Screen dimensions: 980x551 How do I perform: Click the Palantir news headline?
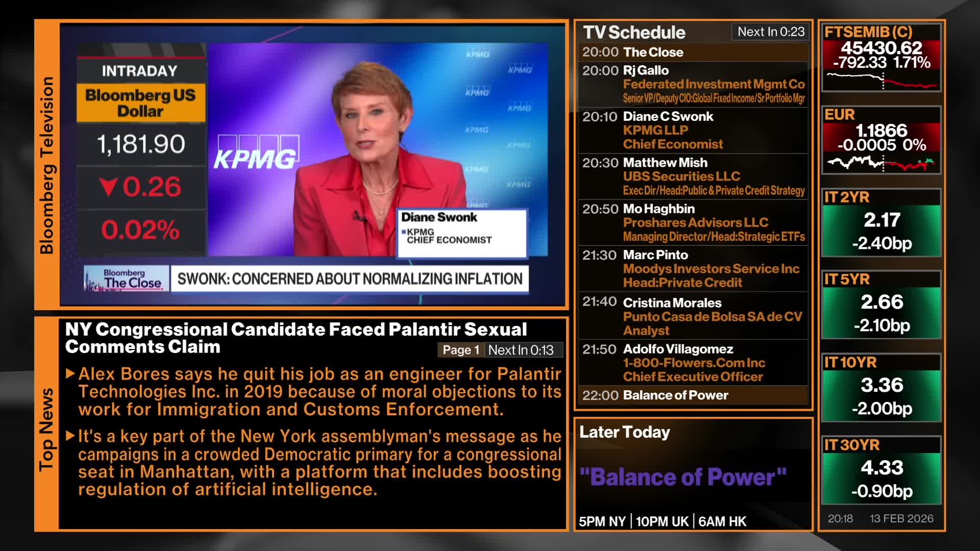pos(296,338)
